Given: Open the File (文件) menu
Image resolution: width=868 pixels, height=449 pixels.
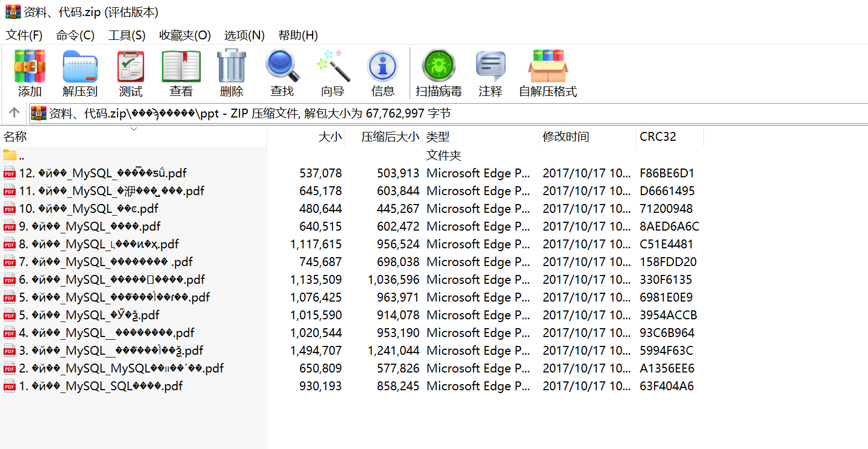Looking at the screenshot, I should coord(24,35).
